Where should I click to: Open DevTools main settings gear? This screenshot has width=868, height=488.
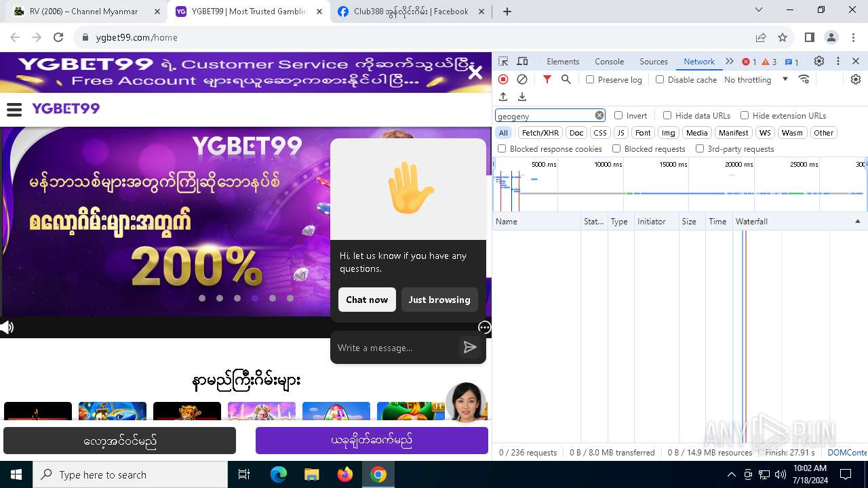(819, 61)
